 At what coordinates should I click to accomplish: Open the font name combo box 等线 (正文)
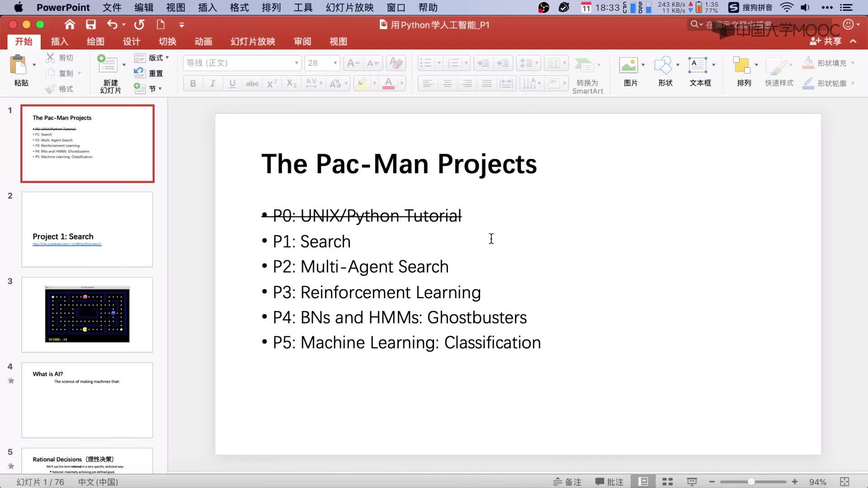(242, 63)
